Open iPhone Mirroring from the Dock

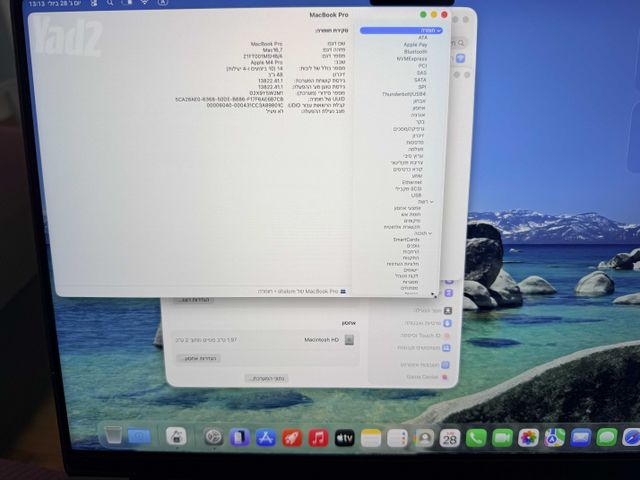(x=240, y=438)
